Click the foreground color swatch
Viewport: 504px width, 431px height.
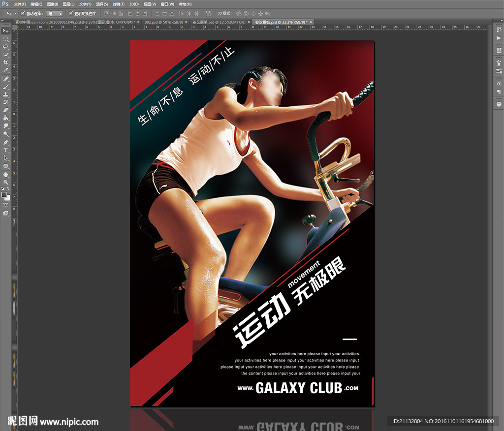tap(4, 194)
